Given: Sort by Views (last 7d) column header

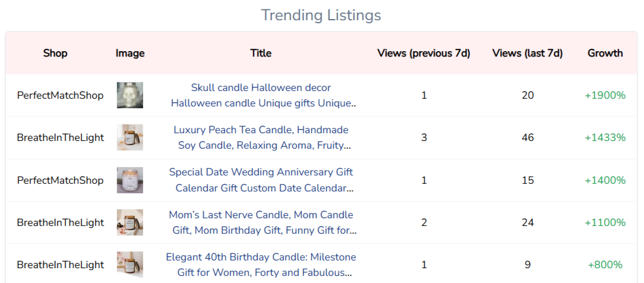Looking at the screenshot, I should click(527, 53).
